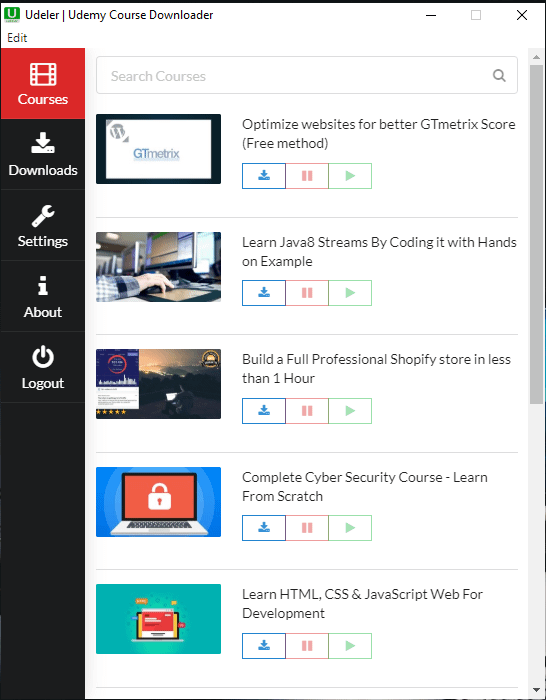Download the HTML, CSS & JavaScript course
Image resolution: width=546 pixels, height=700 pixels.
pos(264,646)
